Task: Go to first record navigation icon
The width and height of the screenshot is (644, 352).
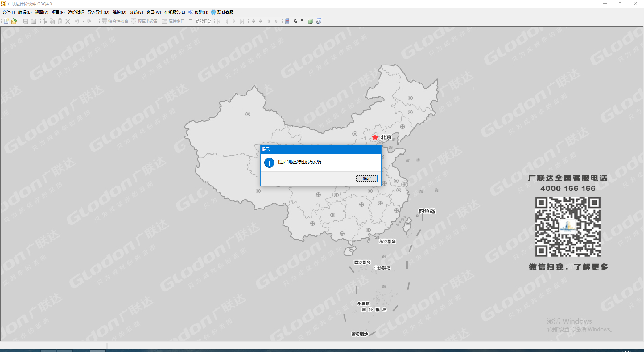Action: coord(219,21)
